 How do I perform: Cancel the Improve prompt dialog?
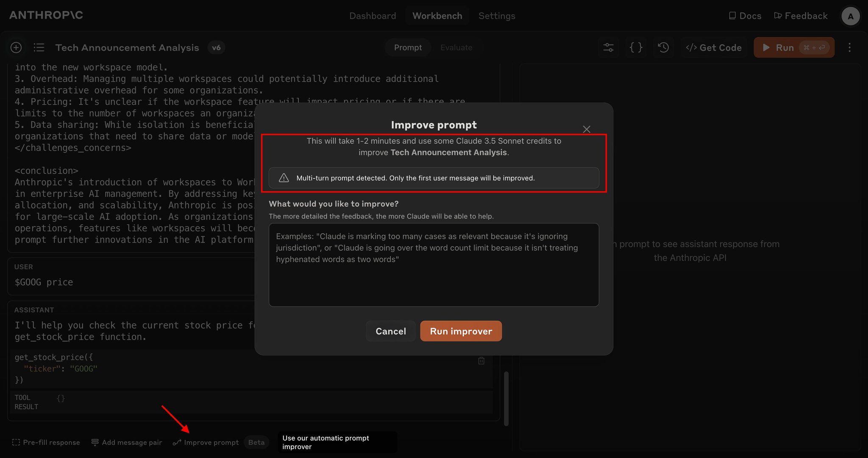(x=391, y=331)
